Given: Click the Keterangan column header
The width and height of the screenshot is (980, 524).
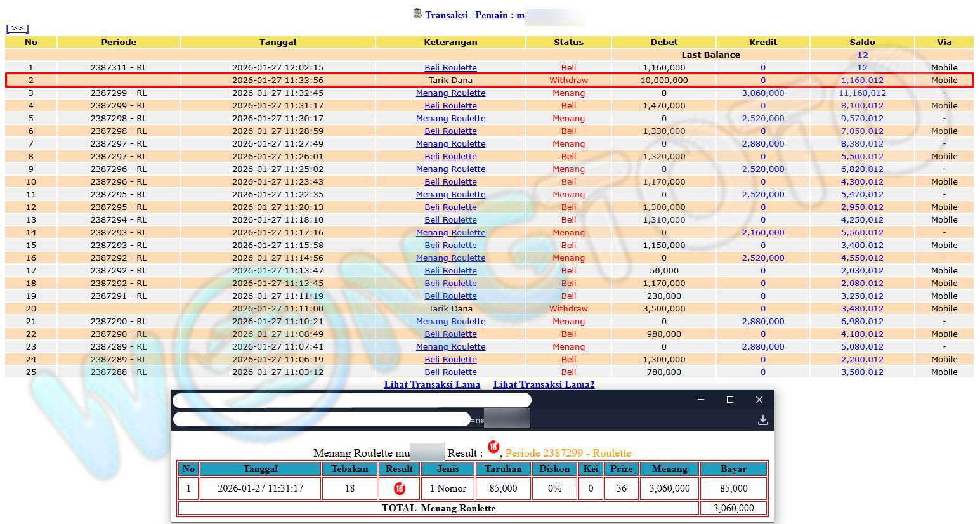Looking at the screenshot, I should pos(450,43).
